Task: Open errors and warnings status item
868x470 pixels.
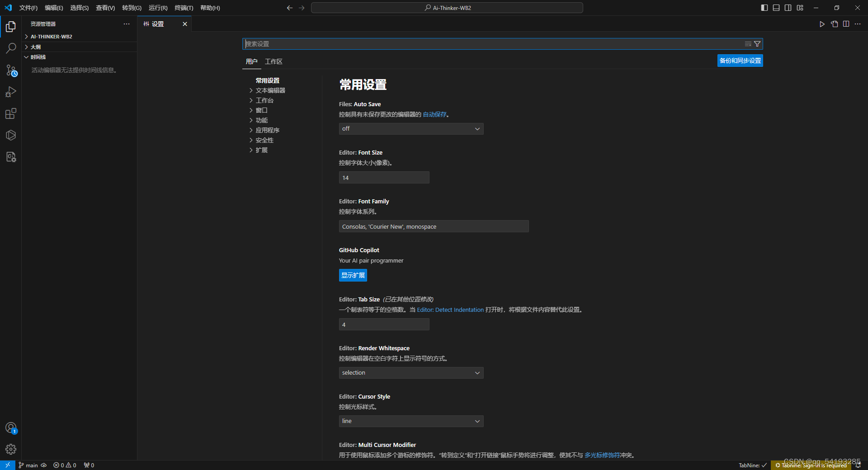Action: click(65, 465)
